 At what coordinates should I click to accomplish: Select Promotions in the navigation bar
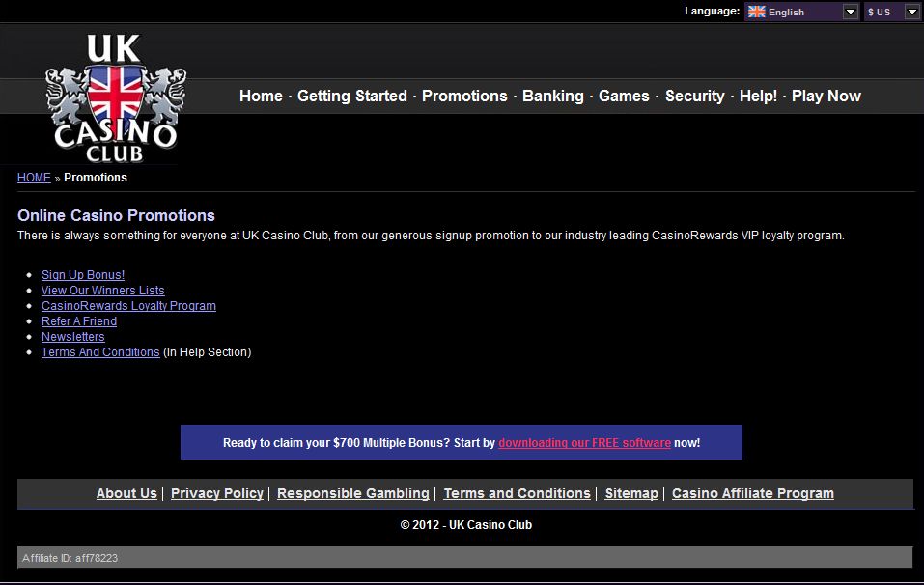(x=464, y=96)
